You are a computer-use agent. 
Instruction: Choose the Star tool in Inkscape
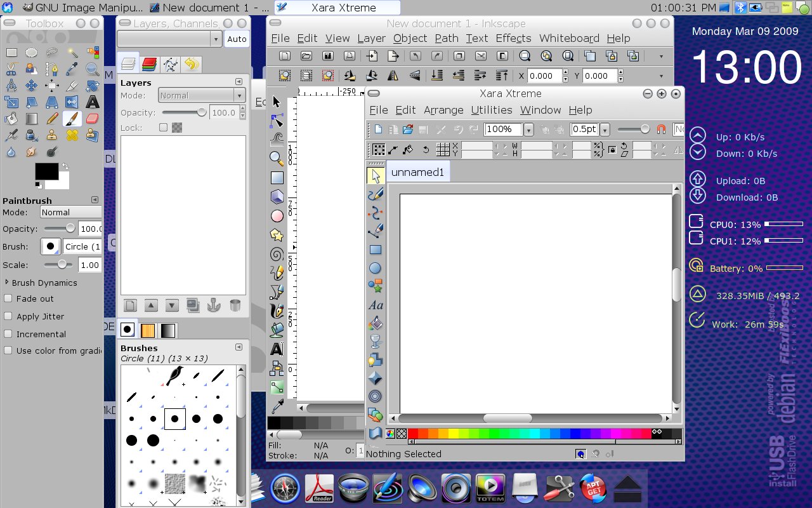277,235
